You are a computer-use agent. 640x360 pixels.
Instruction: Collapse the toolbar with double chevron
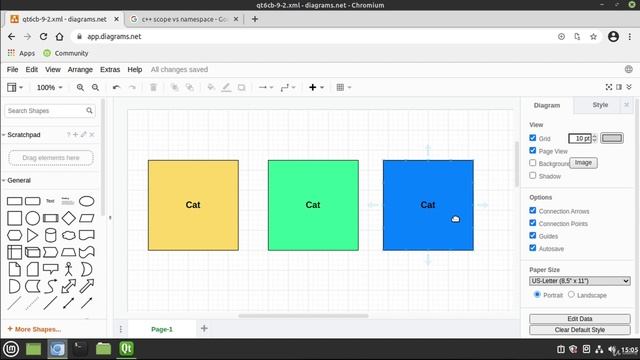point(629,87)
